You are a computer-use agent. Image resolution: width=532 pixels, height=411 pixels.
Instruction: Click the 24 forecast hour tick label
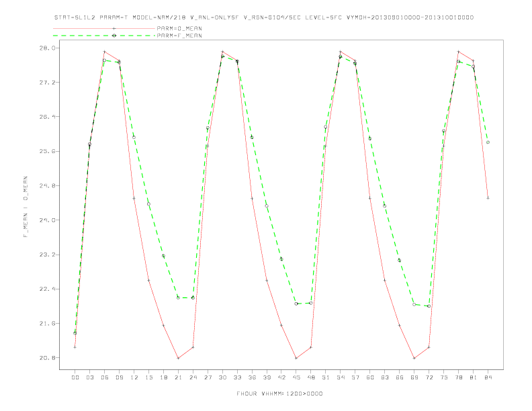(x=193, y=377)
